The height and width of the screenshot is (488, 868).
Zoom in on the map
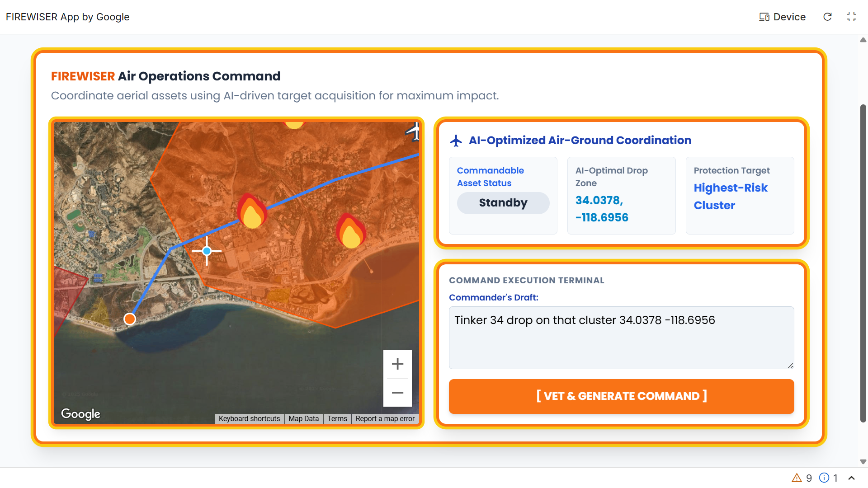[397, 364]
